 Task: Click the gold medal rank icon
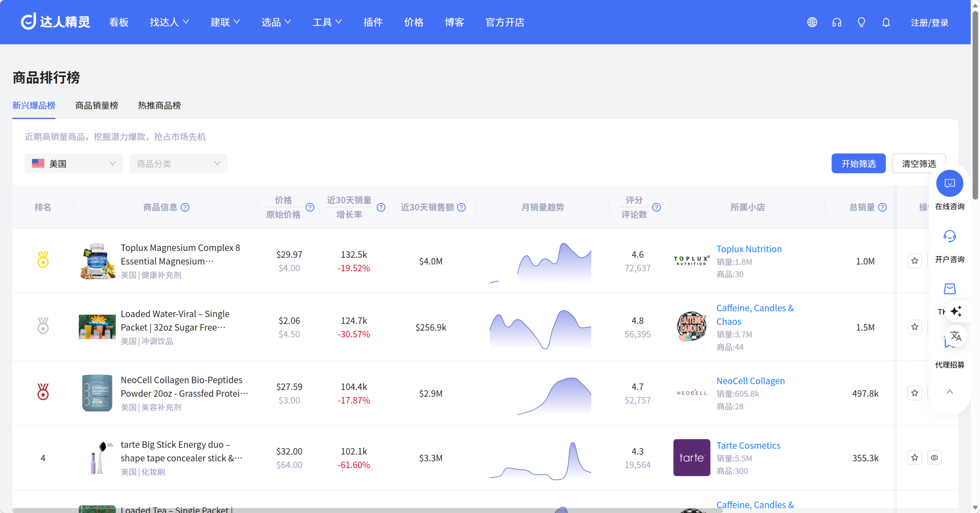[43, 259]
